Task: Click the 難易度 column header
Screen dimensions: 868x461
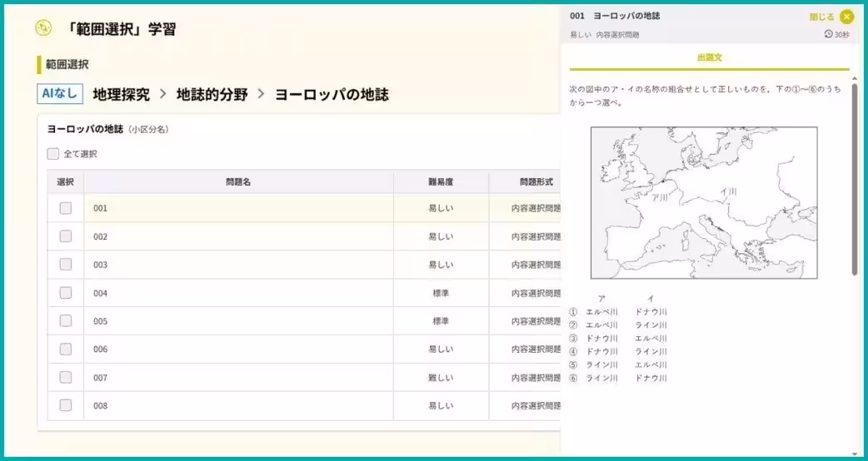Action: (x=441, y=182)
